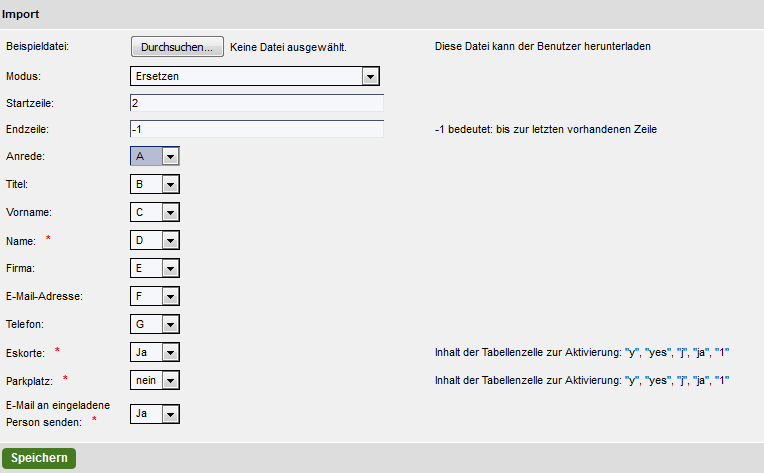Open the Anrede column dropdown

point(155,156)
